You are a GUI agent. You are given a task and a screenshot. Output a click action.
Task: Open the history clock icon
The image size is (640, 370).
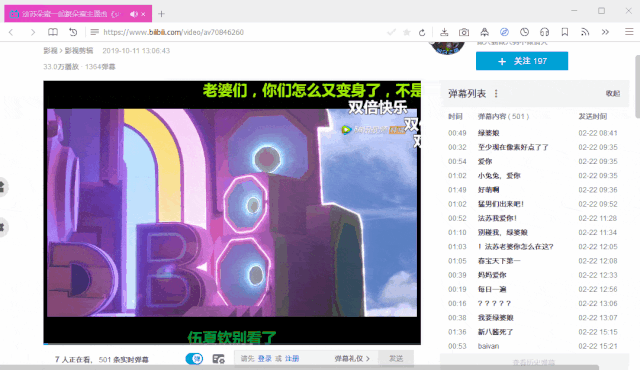click(x=524, y=32)
